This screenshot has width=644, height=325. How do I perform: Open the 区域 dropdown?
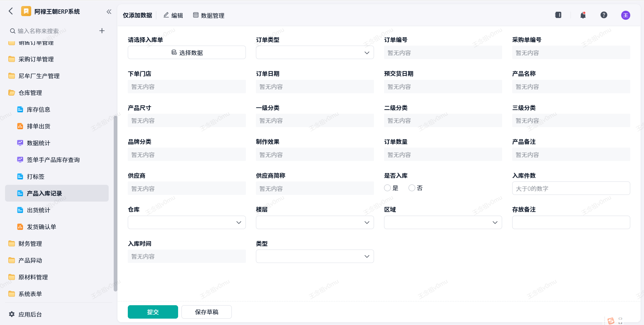(x=443, y=222)
